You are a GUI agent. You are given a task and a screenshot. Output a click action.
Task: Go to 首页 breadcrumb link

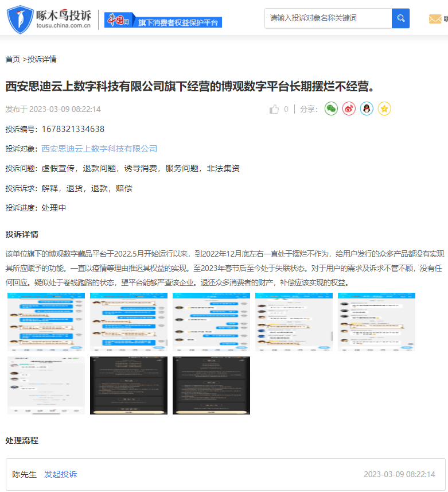tap(13, 59)
